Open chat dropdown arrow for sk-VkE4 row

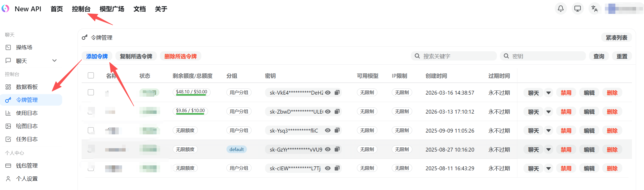click(x=549, y=93)
